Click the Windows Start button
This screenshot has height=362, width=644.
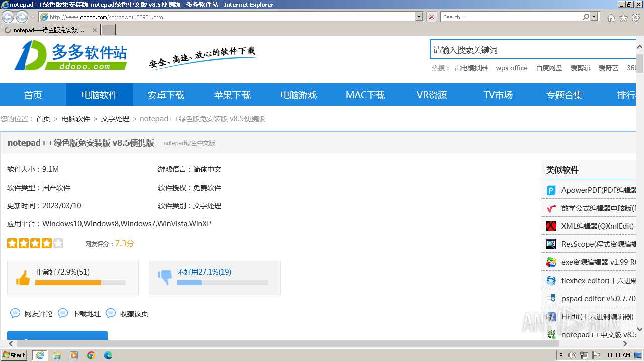[14, 355]
